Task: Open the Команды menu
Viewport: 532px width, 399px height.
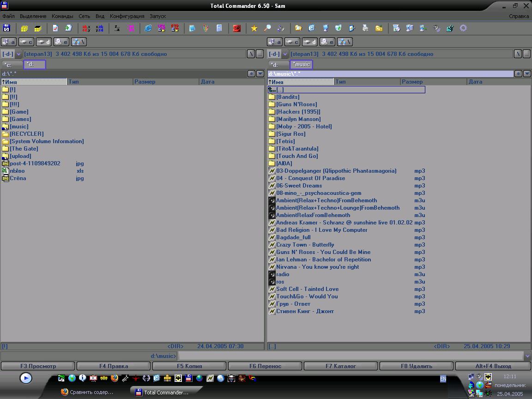Action: coord(62,16)
